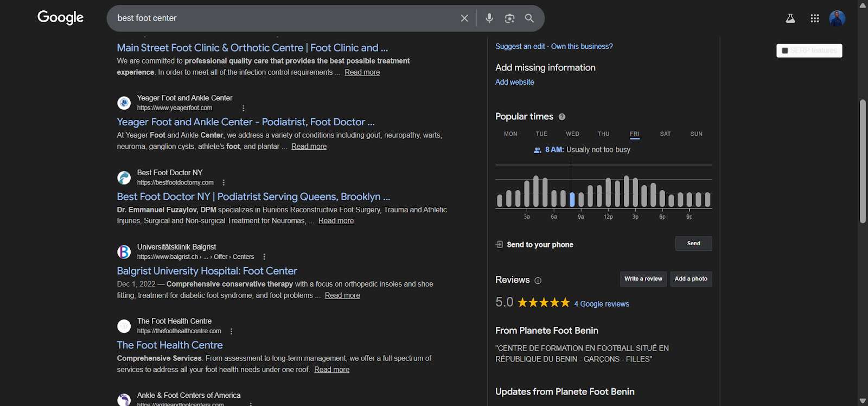868x406 pixels.
Task: Read more of Balgrist snippet
Action: click(x=342, y=295)
